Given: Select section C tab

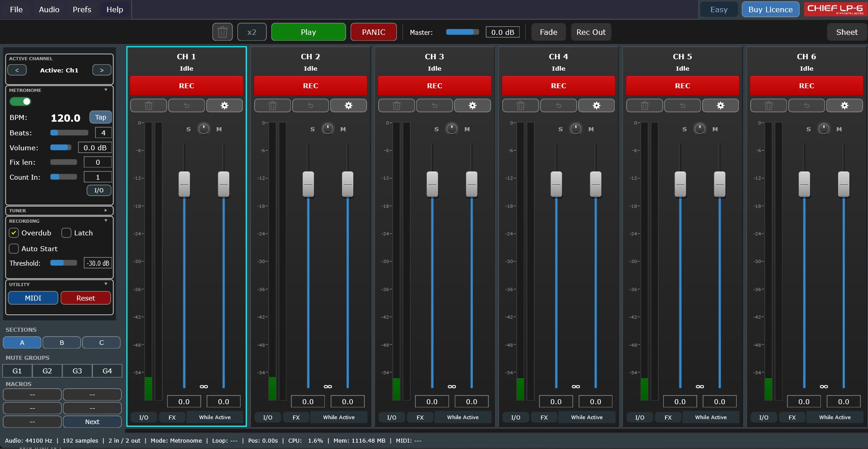Looking at the screenshot, I should [x=101, y=343].
